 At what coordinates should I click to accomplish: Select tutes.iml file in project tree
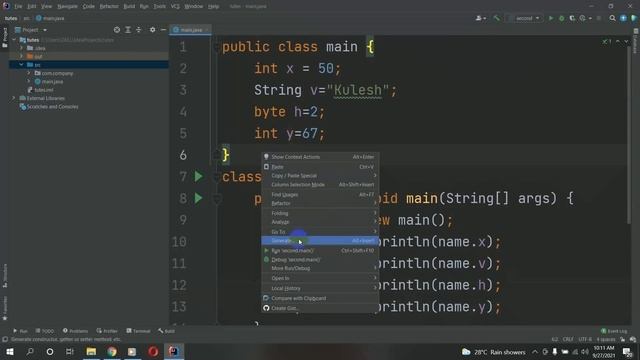coord(43,90)
